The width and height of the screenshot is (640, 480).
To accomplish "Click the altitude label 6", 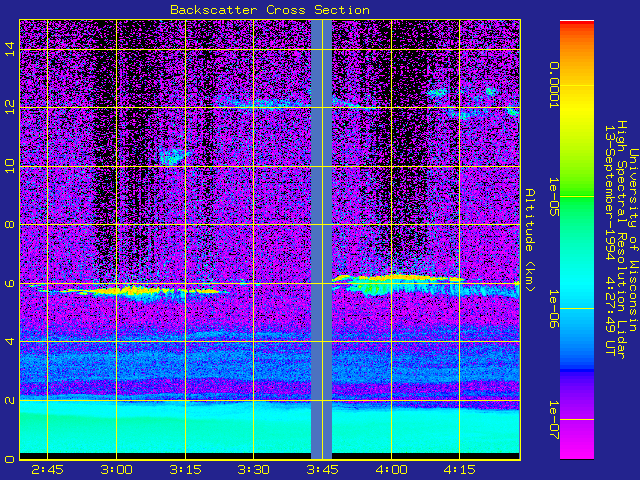I will tap(10, 283).
